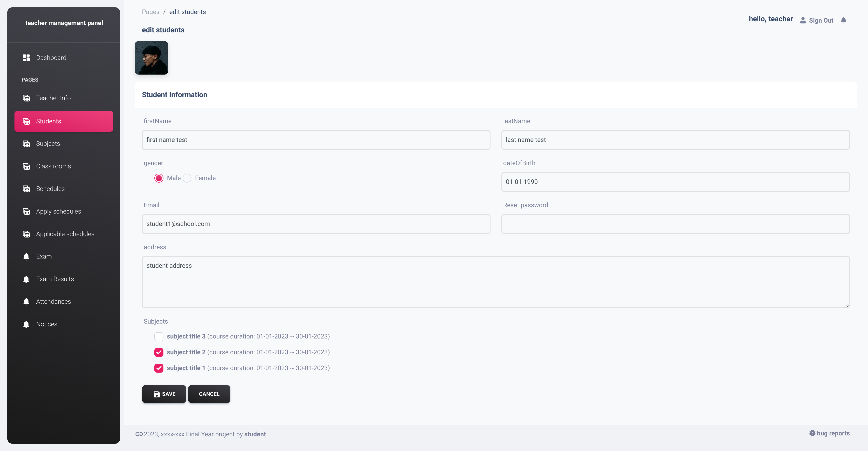Screen dimensions: 868x451
Task: Click the bug icon next to bug reports
Action: [x=812, y=433]
